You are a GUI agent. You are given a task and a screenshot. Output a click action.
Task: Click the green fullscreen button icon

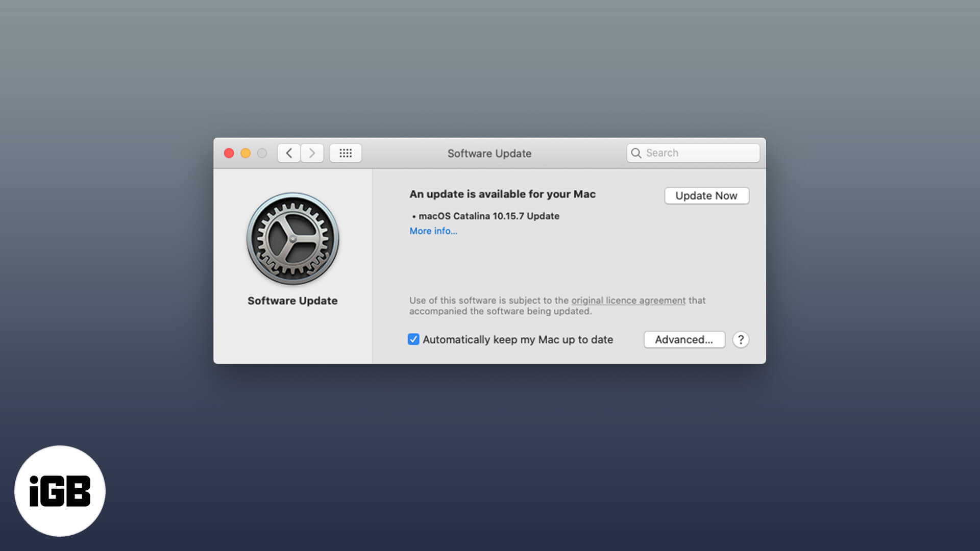(x=262, y=153)
